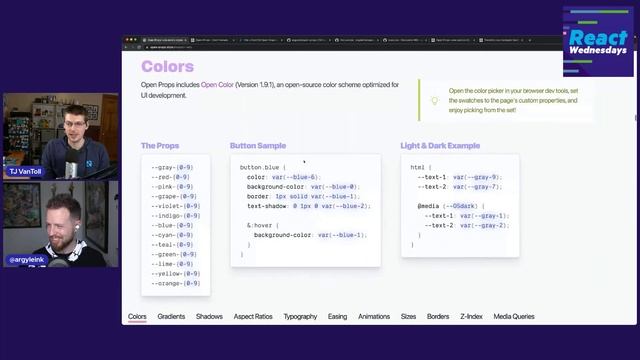Click the --blue-(0-9) prop line
This screenshot has width=640, height=360.
tap(172, 225)
